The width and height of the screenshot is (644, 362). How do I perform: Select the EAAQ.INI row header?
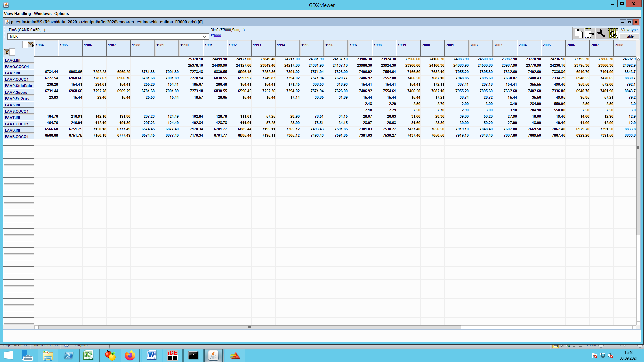click(19, 60)
